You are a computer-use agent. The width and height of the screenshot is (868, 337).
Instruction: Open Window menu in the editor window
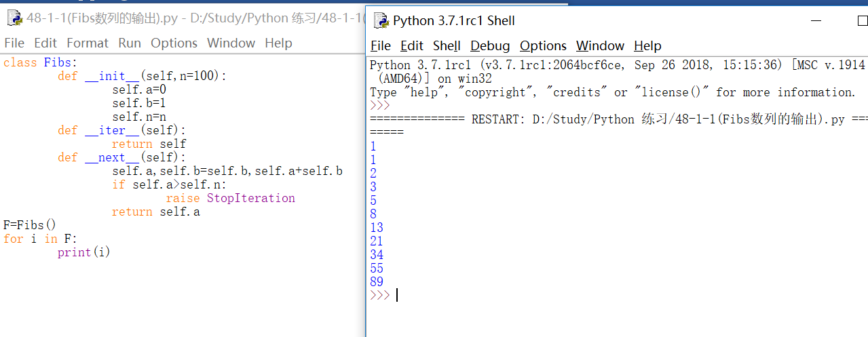tap(231, 43)
